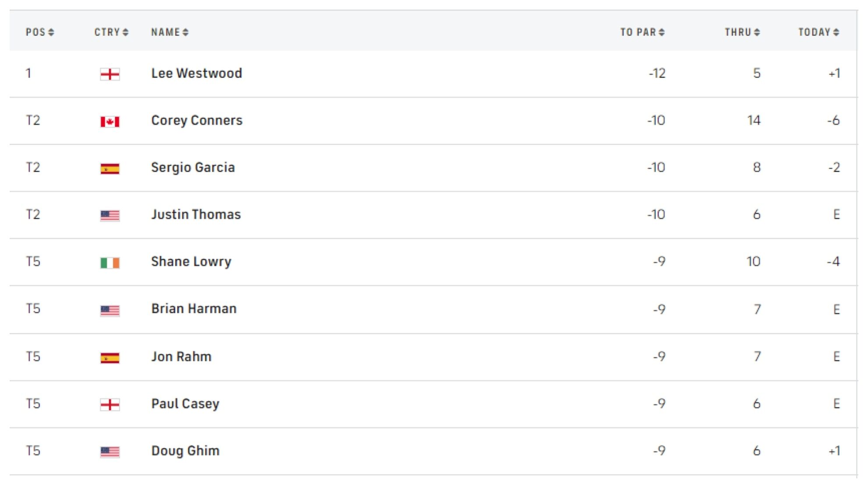Image resolution: width=868 pixels, height=488 pixels.
Task: Click USA flag beside Doug Ghim
Action: (110, 452)
